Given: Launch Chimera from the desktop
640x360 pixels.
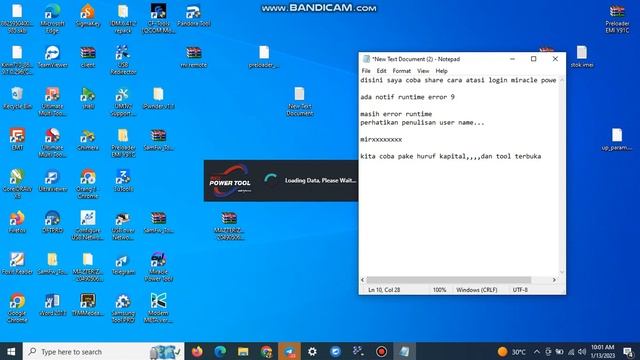Looking at the screenshot, I should (88, 139).
